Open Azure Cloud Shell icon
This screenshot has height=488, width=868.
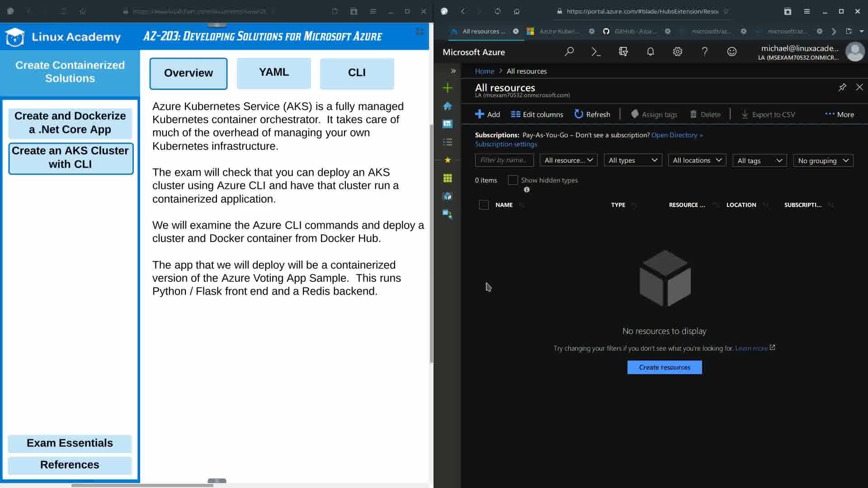coord(596,52)
